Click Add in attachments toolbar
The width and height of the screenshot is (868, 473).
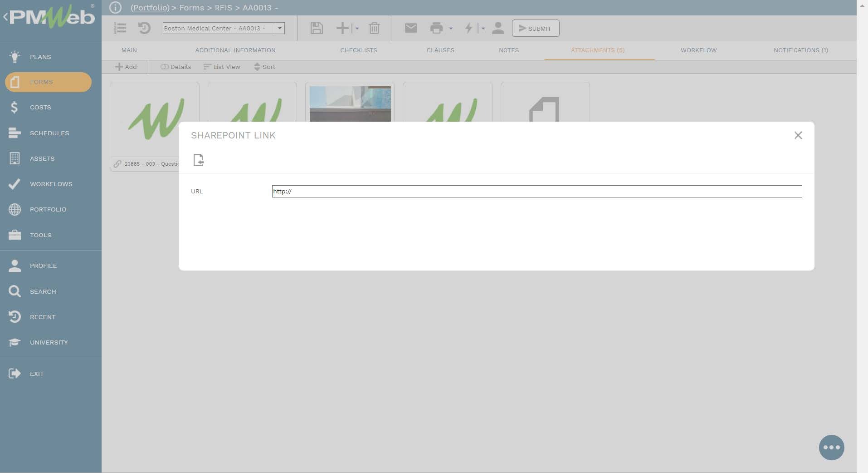pos(126,67)
